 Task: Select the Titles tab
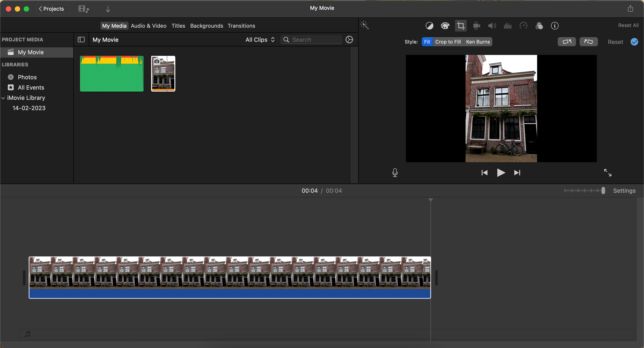pos(178,26)
